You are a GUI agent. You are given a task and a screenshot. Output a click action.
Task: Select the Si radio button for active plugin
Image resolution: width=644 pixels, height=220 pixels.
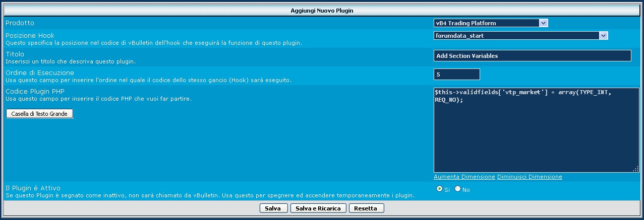(439, 189)
